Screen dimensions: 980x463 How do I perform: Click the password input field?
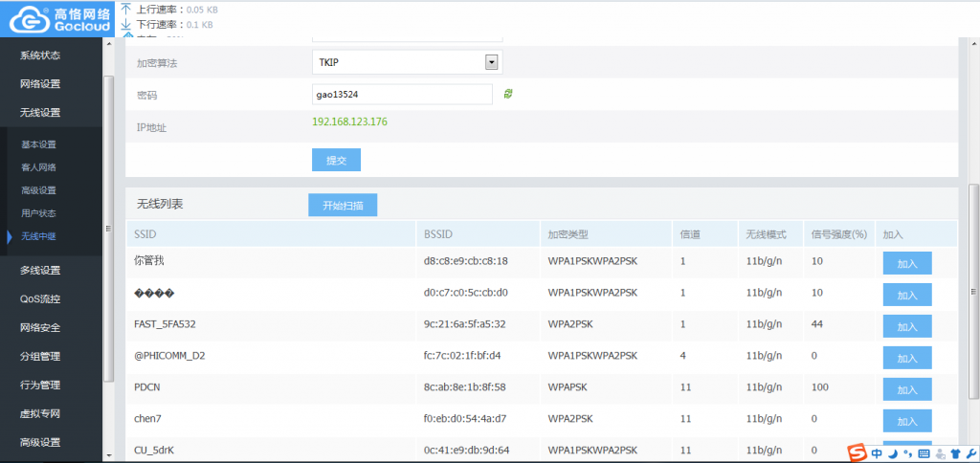click(402, 94)
